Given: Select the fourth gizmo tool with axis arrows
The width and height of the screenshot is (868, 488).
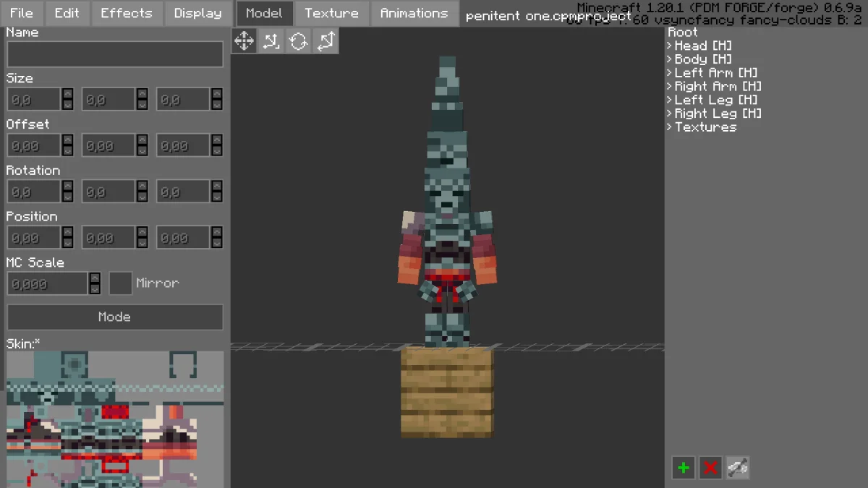Looking at the screenshot, I should [326, 41].
